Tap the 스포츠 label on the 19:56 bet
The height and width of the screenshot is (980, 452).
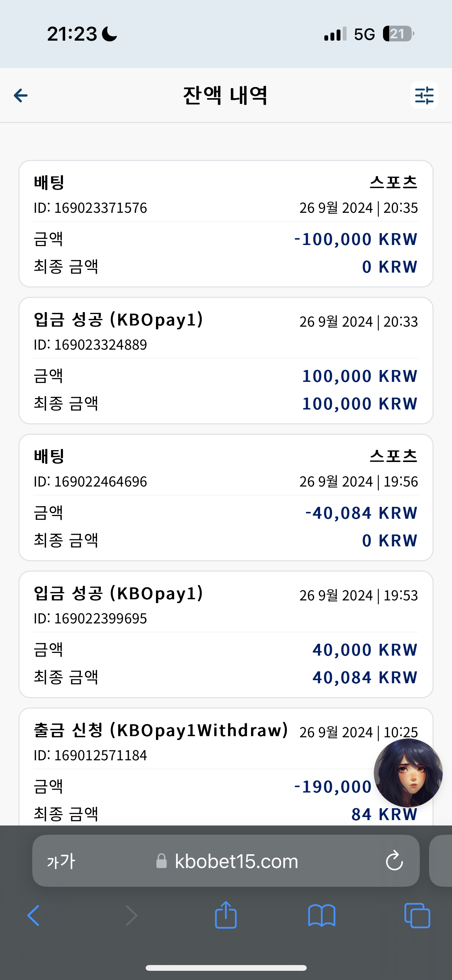tap(394, 456)
